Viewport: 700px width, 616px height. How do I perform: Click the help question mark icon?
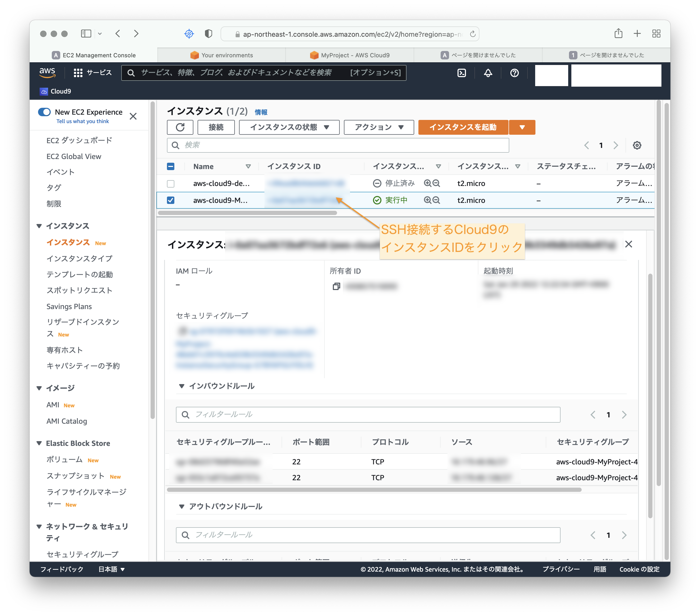click(514, 73)
